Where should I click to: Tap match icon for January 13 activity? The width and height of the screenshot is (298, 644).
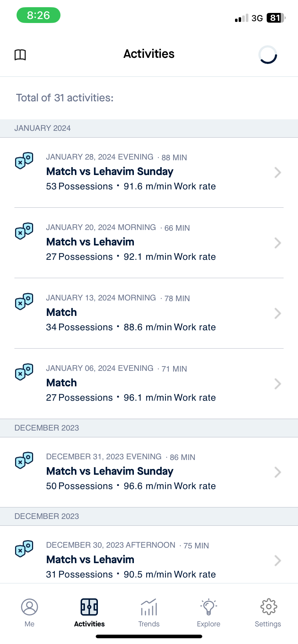click(24, 302)
